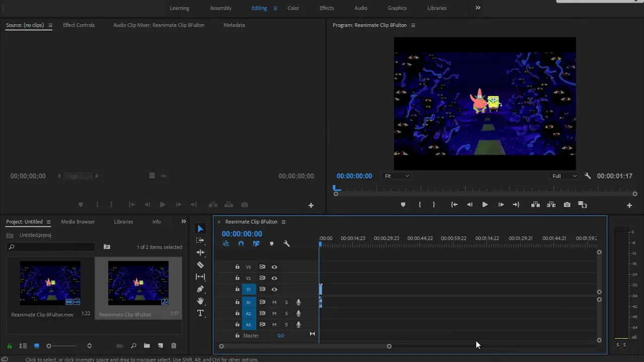This screenshot has height=362, width=644.
Task: Toggle Linked Selection in timeline
Action: coord(256,244)
